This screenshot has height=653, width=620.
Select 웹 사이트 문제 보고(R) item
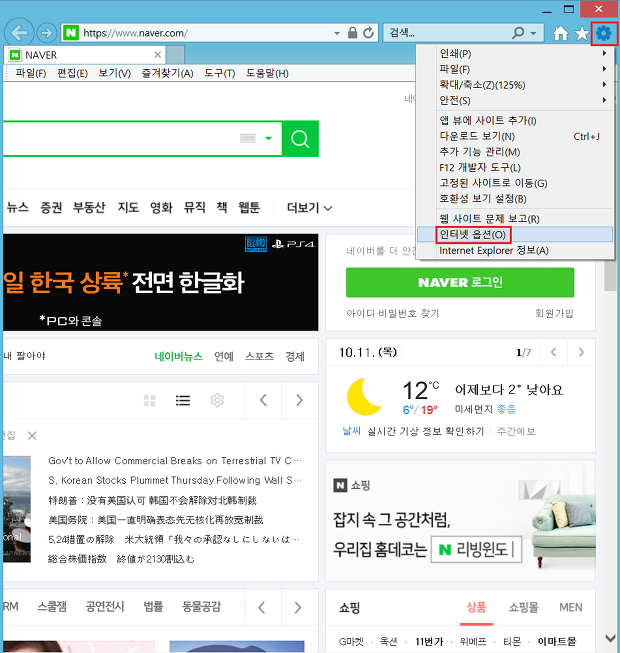(515, 219)
